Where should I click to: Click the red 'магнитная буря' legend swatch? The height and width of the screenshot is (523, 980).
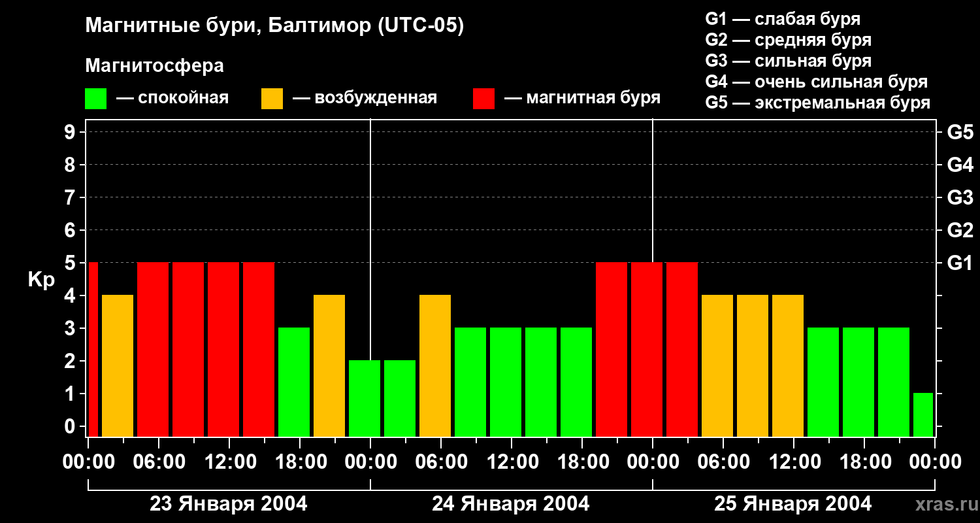tap(483, 99)
